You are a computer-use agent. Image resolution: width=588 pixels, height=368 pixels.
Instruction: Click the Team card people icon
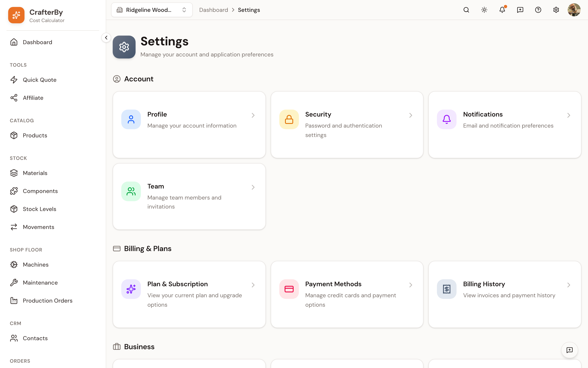[x=131, y=191]
